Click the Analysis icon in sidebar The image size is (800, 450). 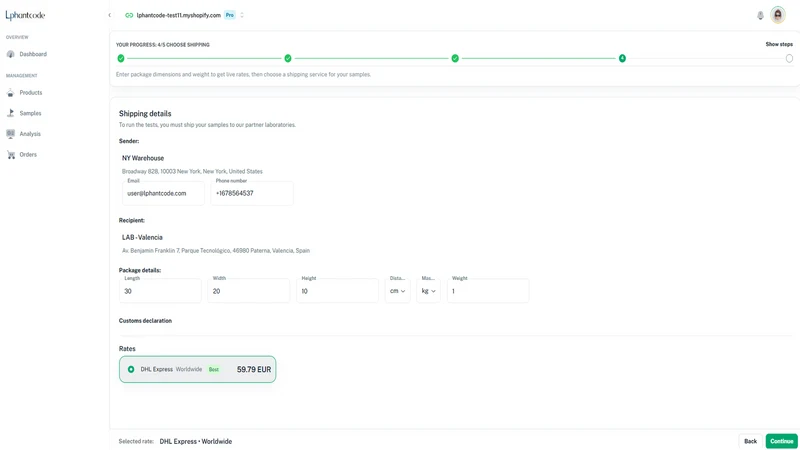[x=10, y=134]
